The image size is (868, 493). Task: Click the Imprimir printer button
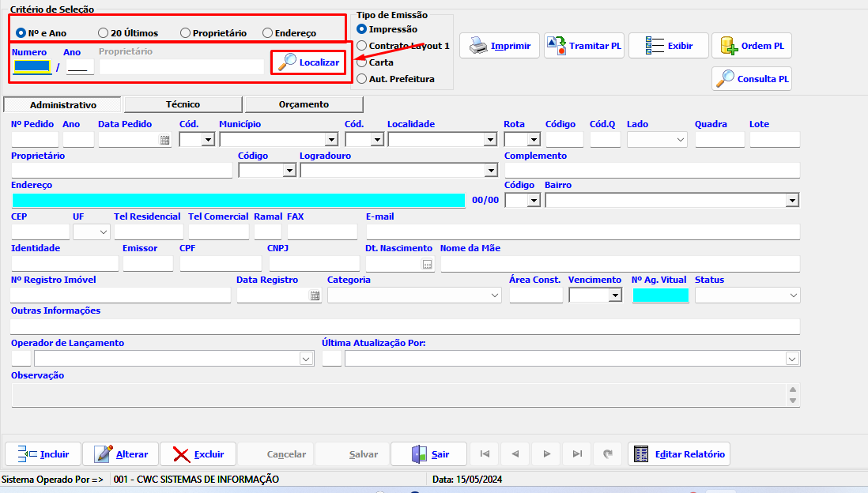click(x=500, y=46)
